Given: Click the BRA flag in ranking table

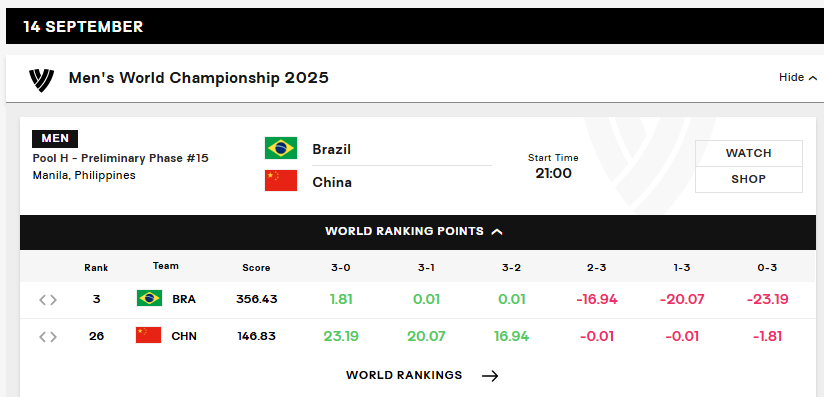Looking at the screenshot, I should point(149,298).
